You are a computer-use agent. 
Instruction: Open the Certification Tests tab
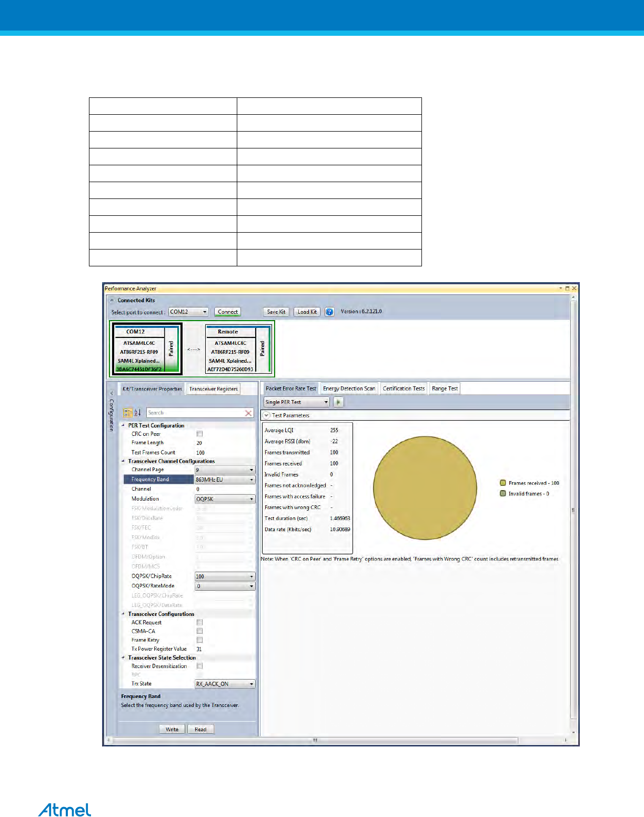pos(404,388)
